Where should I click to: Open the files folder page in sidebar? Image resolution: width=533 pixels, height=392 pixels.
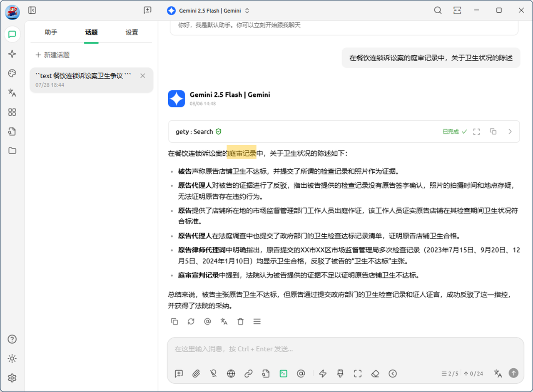[12, 151]
